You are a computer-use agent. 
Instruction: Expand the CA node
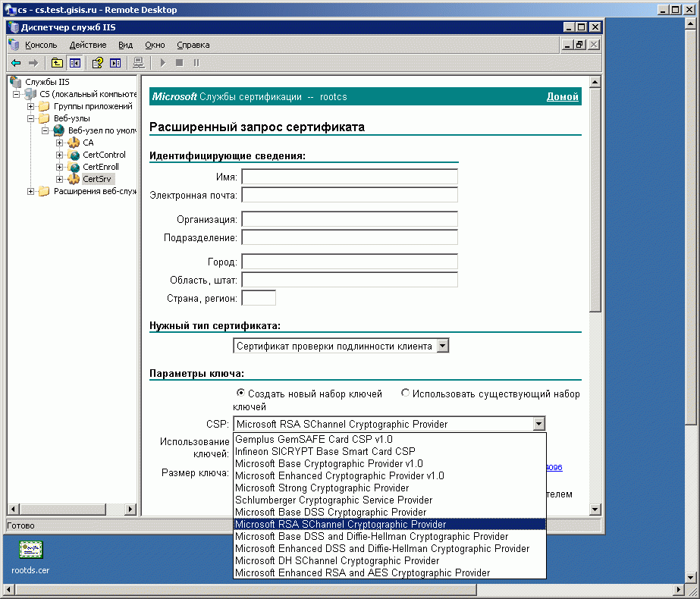tap(59, 143)
